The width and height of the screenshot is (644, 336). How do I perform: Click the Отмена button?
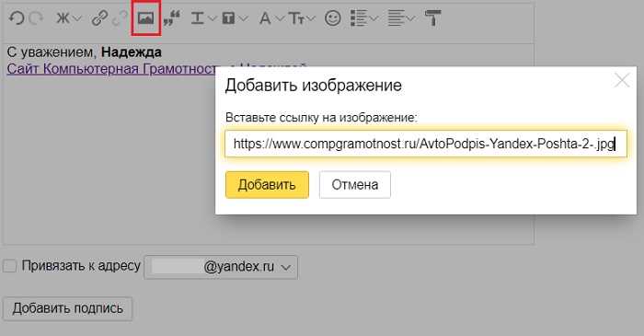click(x=355, y=185)
